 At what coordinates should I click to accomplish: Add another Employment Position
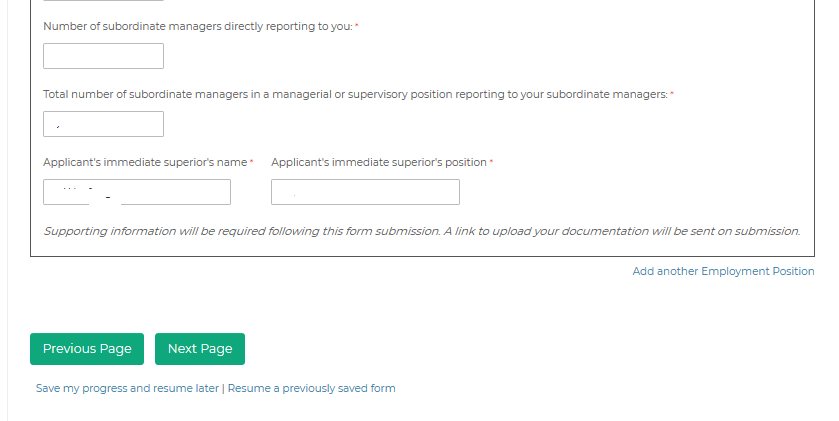[723, 272]
